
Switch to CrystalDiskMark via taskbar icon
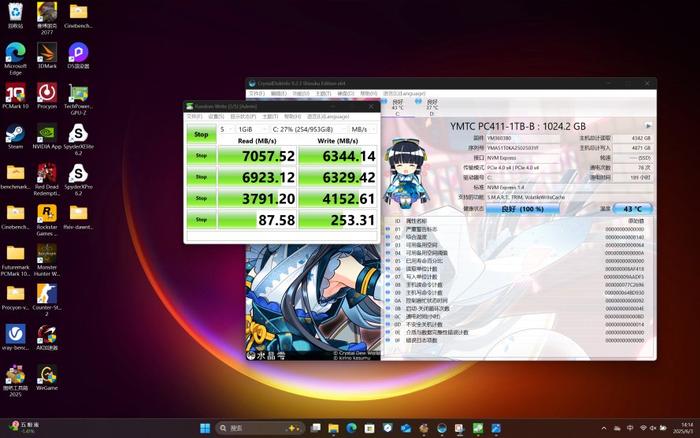coord(478,428)
